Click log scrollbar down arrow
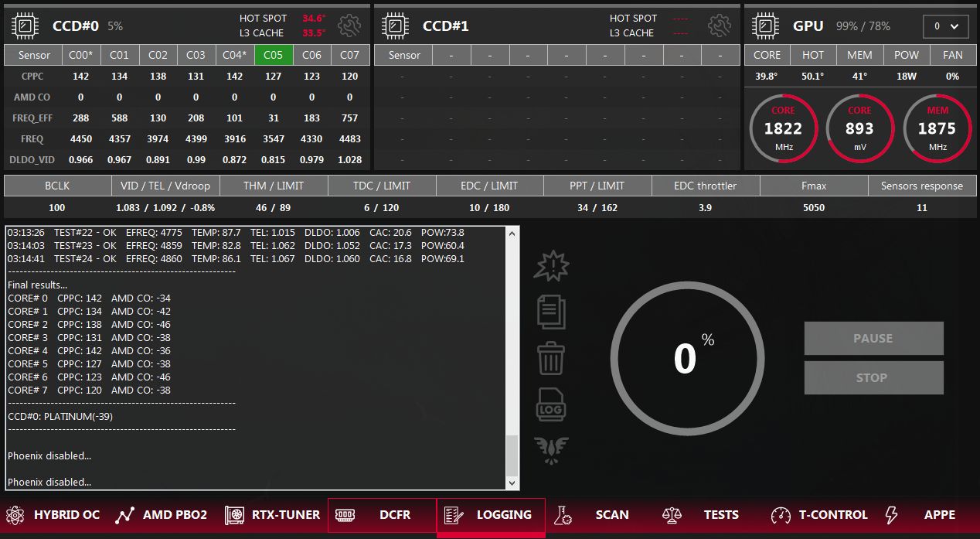 [512, 483]
